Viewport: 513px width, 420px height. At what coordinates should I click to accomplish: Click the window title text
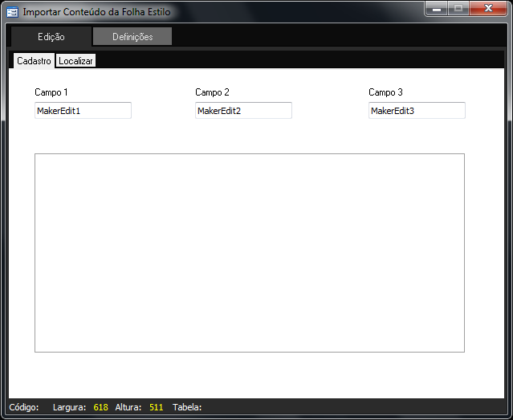96,12
